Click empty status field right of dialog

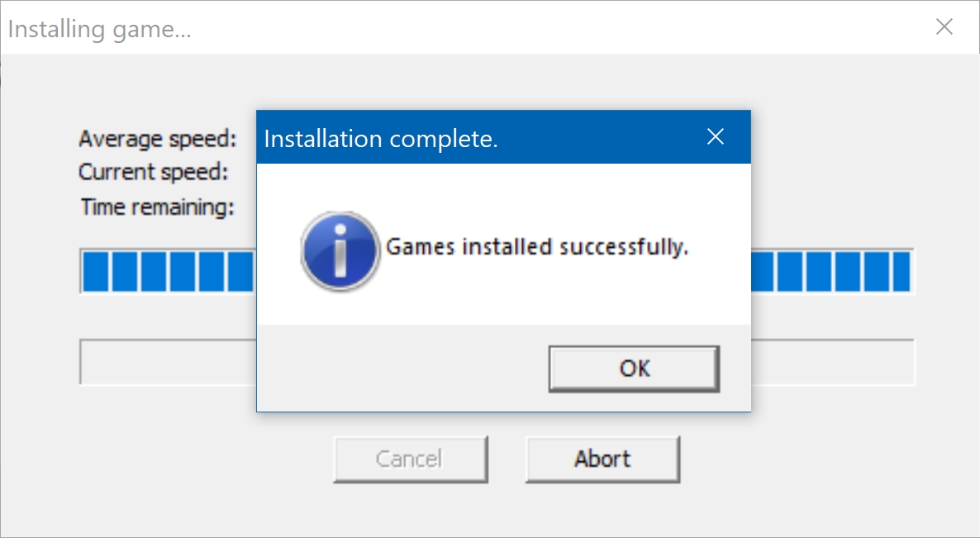coord(832,363)
